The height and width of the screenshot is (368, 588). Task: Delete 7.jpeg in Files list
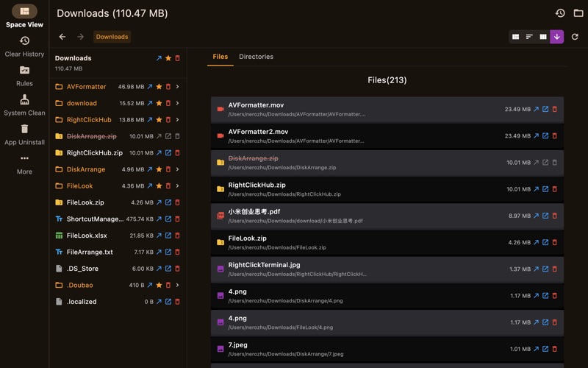click(x=555, y=349)
